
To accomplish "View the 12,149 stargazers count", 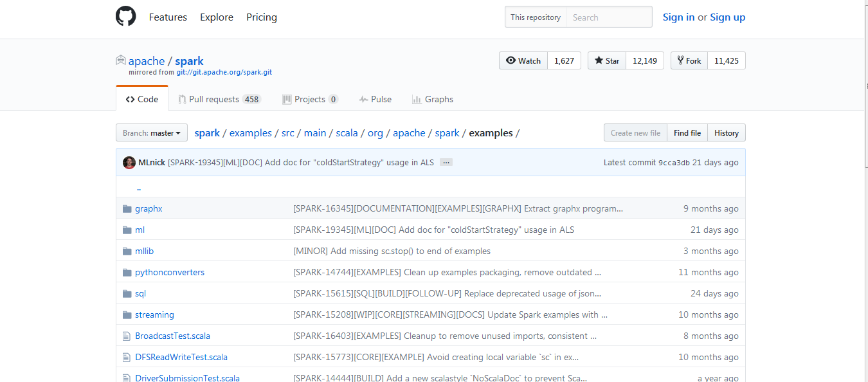I will pos(645,60).
